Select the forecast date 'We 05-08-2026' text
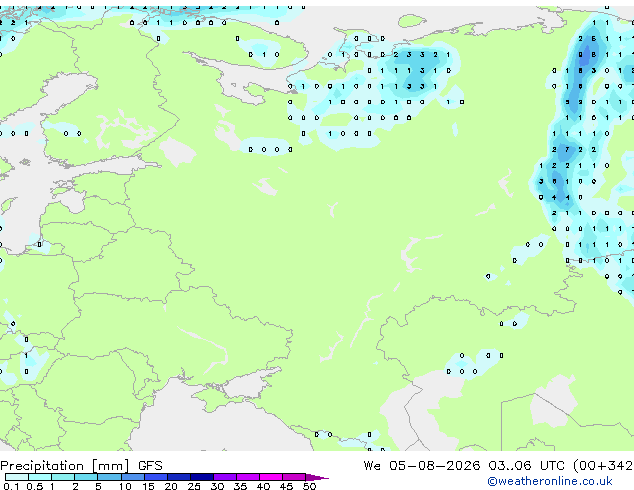This screenshot has width=634, height=490. click(422, 466)
